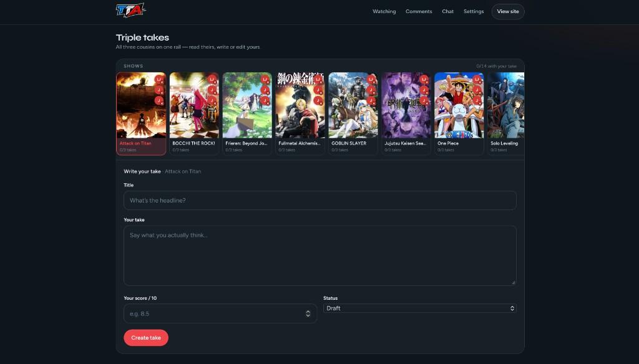Click top red cousin badge on GOBLIN SLAYER

pyautogui.click(x=371, y=79)
